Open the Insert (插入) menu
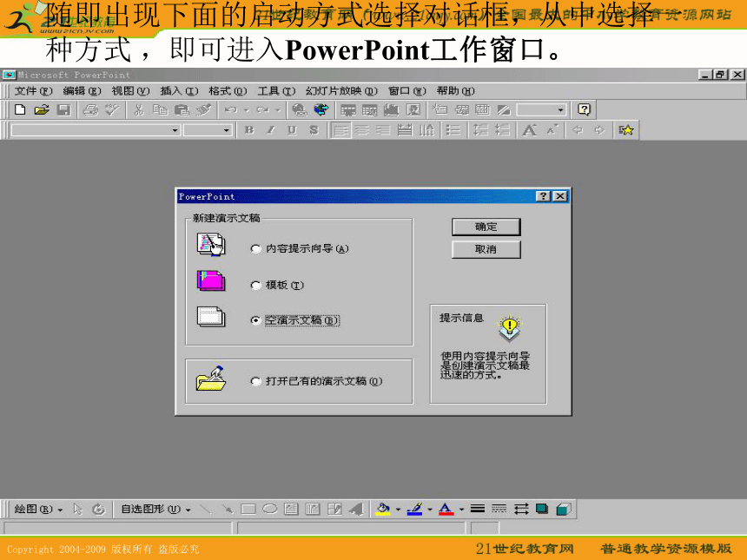 pos(179,91)
